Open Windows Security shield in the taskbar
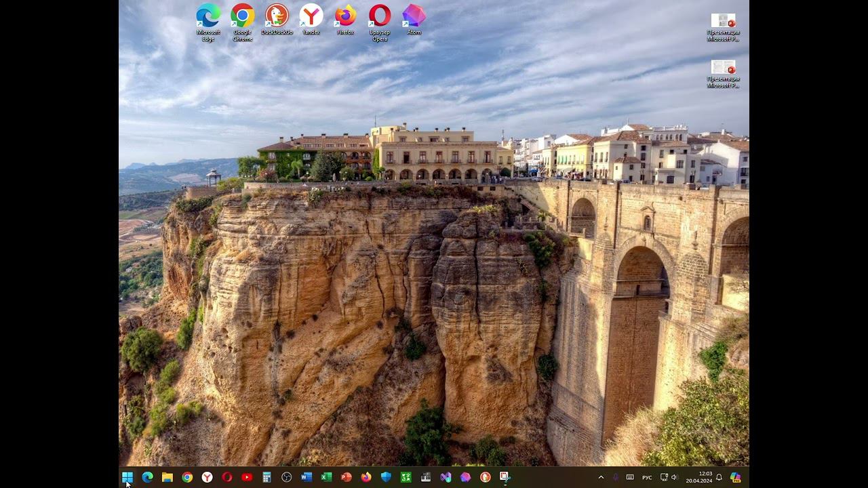Image resolution: width=868 pixels, height=488 pixels. click(x=386, y=477)
